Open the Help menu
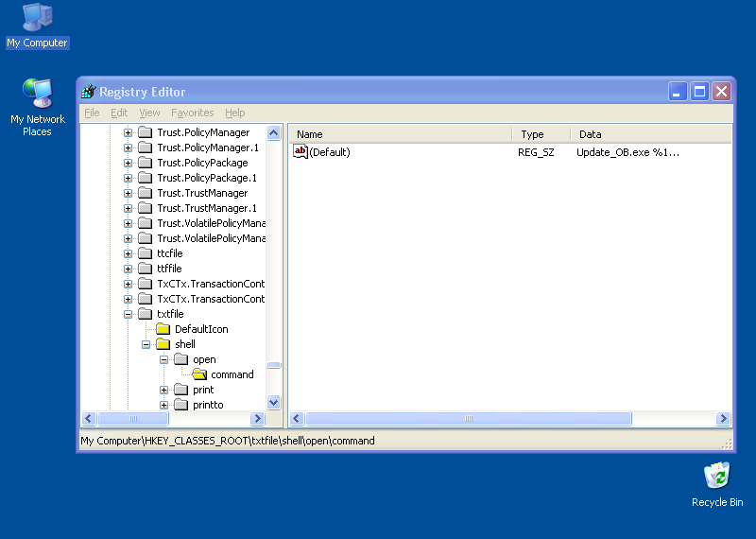756x539 pixels. coord(234,113)
